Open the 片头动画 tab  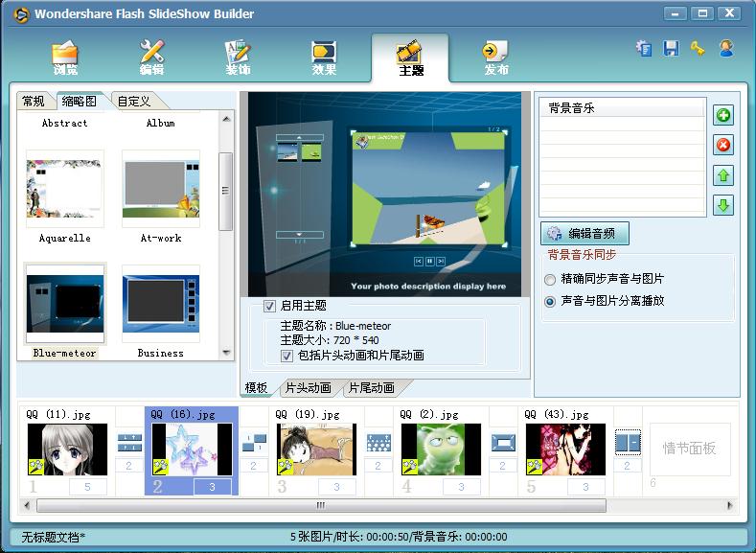(309, 387)
